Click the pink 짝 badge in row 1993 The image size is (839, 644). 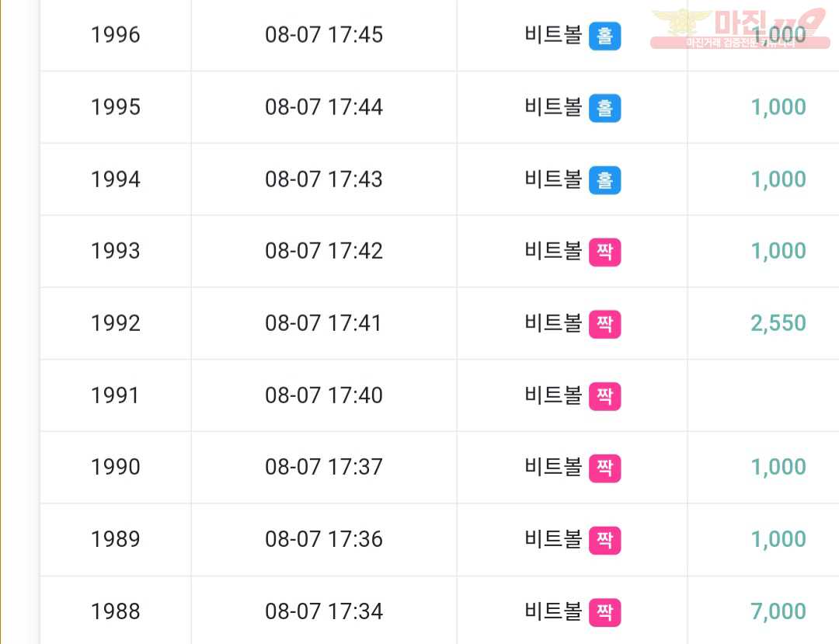tap(604, 252)
